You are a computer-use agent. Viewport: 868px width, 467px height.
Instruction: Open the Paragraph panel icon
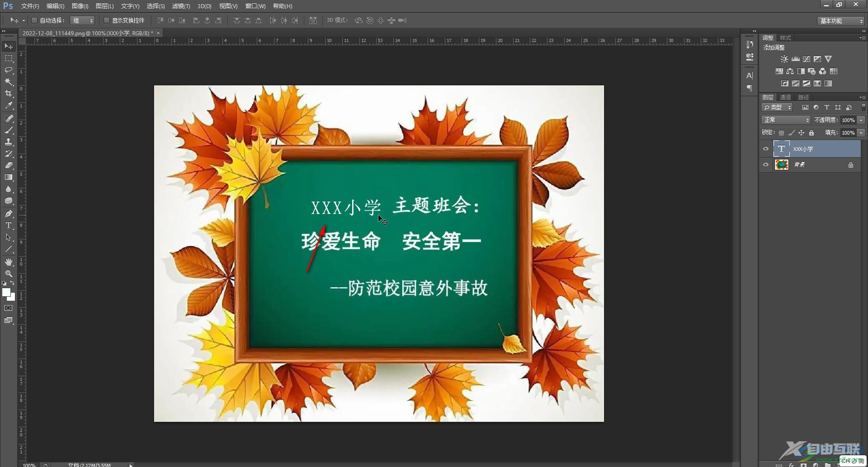coord(750,88)
